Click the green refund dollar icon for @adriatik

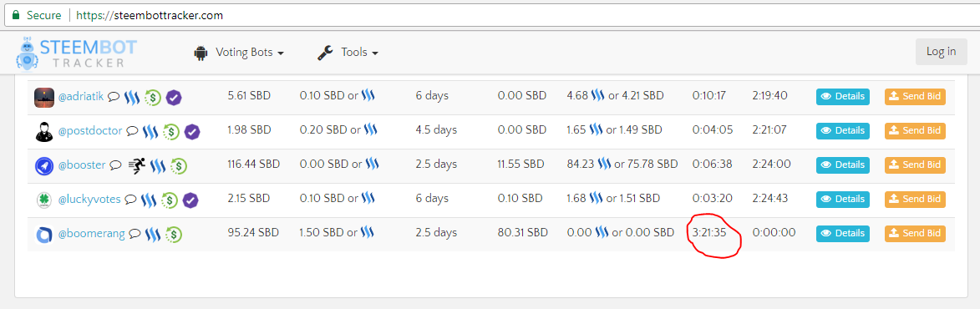click(153, 98)
